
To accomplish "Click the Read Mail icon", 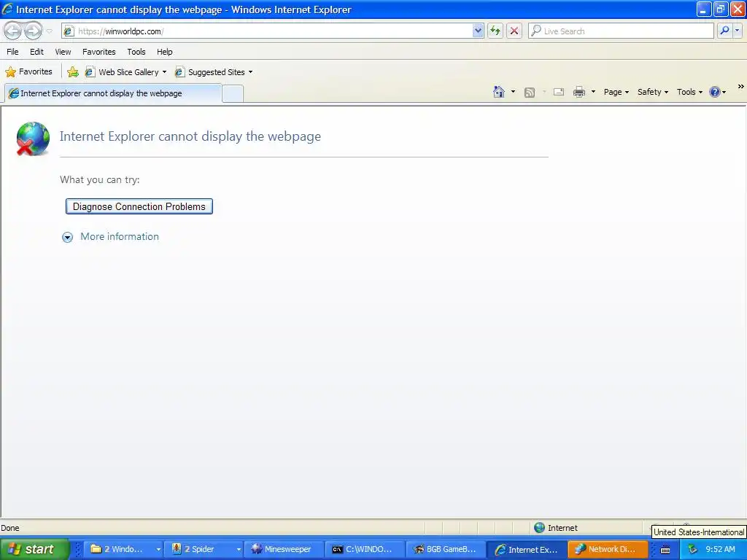I will click(x=559, y=92).
